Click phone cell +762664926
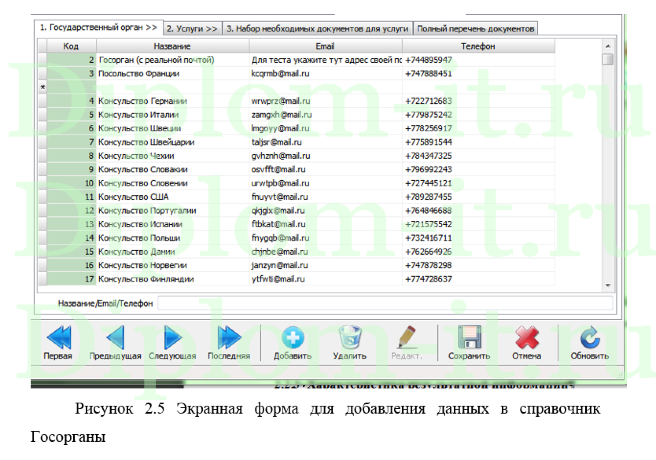The height and width of the screenshot is (460, 656). click(x=479, y=251)
